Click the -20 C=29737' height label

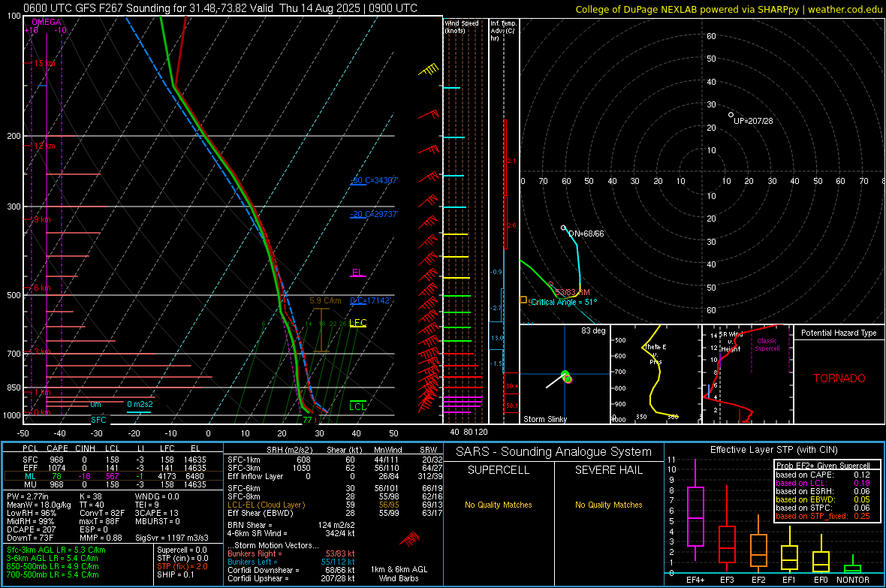375,214
